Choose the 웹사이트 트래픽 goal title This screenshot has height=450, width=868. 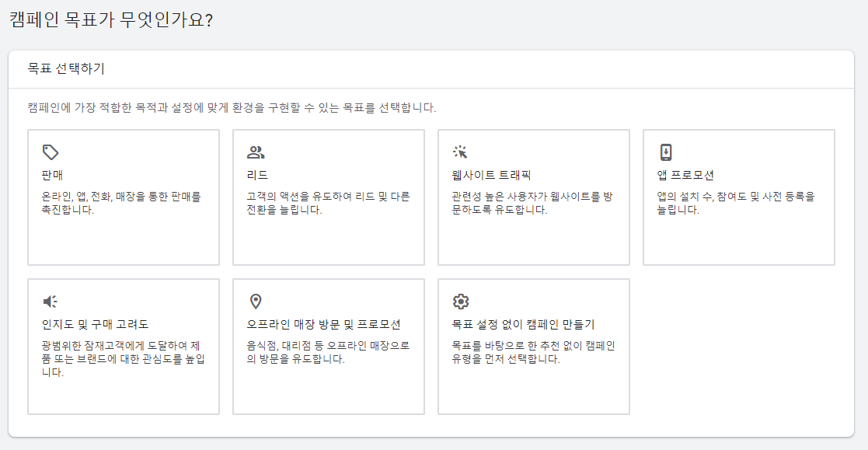(492, 175)
